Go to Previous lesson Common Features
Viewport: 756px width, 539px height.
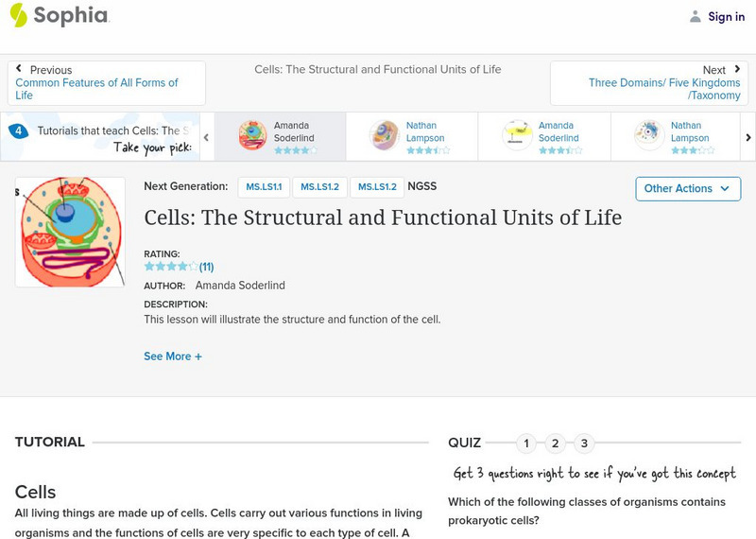[x=106, y=83]
